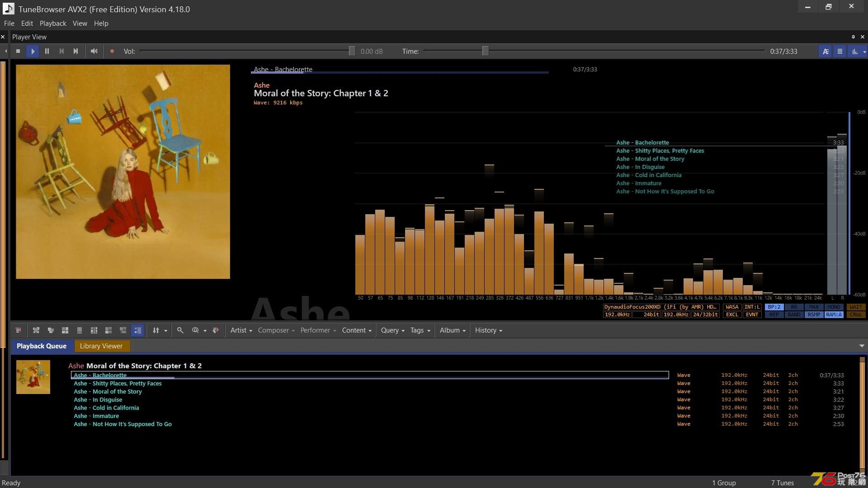Open the advanced search dropdown arrow
The image size is (868, 488).
point(205,331)
